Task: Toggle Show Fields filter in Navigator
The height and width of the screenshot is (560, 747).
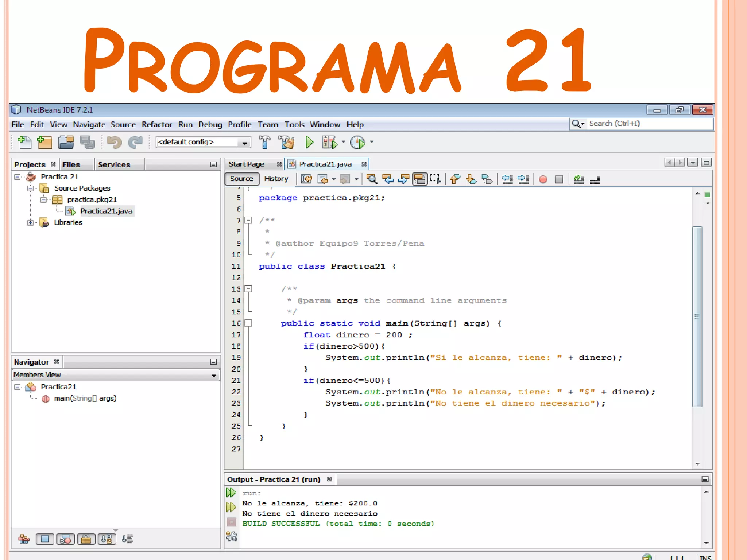Action: [x=45, y=539]
